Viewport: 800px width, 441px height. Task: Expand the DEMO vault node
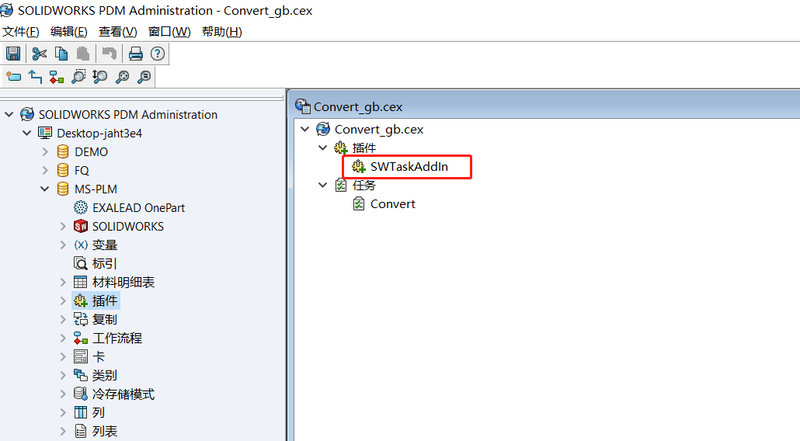(45, 152)
